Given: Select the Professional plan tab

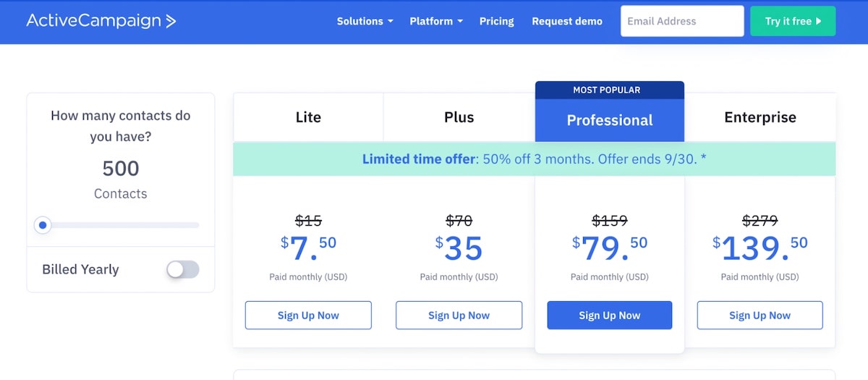Looking at the screenshot, I should (x=609, y=120).
